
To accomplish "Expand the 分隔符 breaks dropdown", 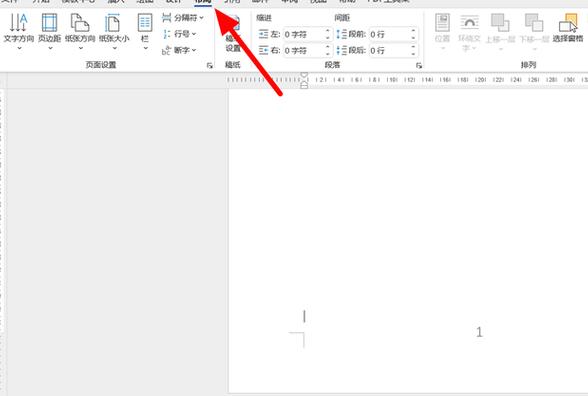I will coord(183,18).
